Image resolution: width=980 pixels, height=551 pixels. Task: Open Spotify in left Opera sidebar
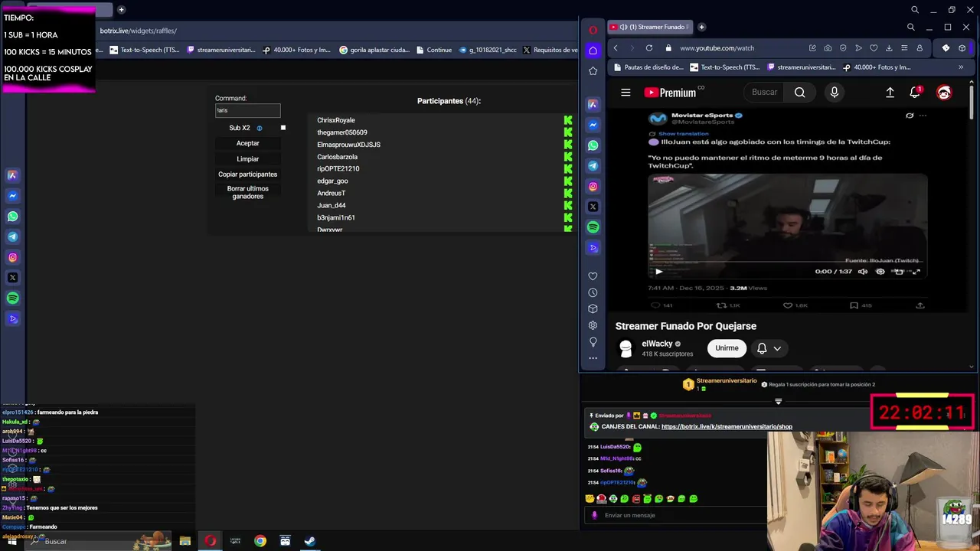click(12, 298)
